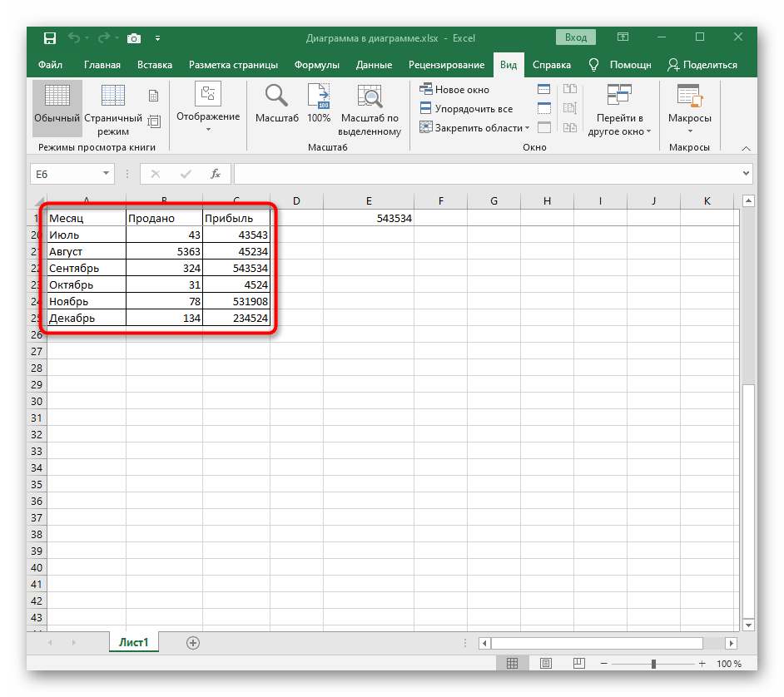784x697 pixels.
Task: Open the Customize Quick Access Toolbar arrow
Action: tap(157, 38)
